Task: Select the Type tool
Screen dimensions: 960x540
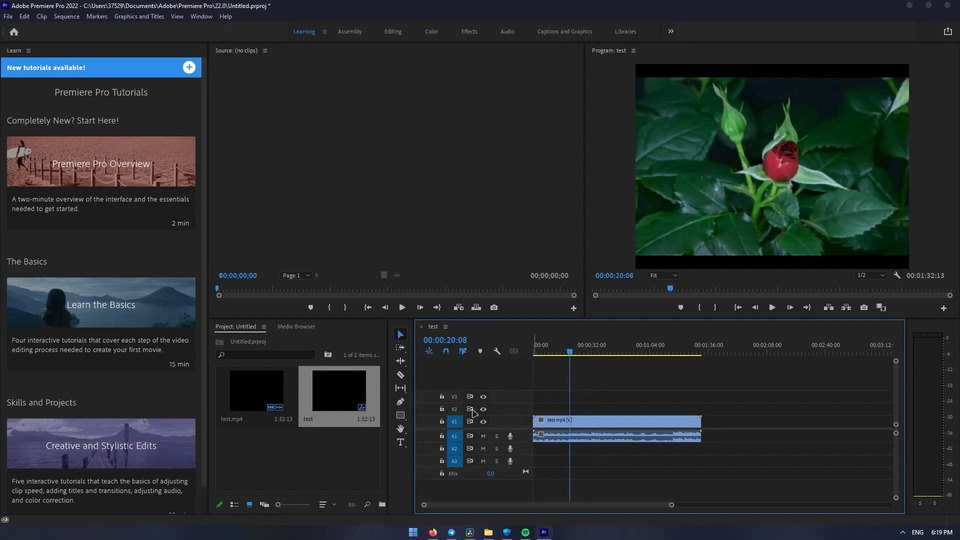Action: click(401, 442)
